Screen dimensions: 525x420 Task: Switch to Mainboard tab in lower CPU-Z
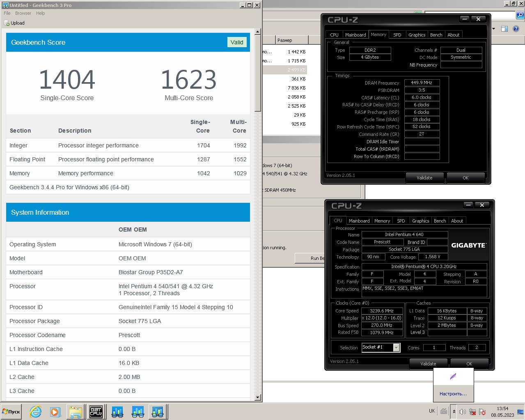359,221
